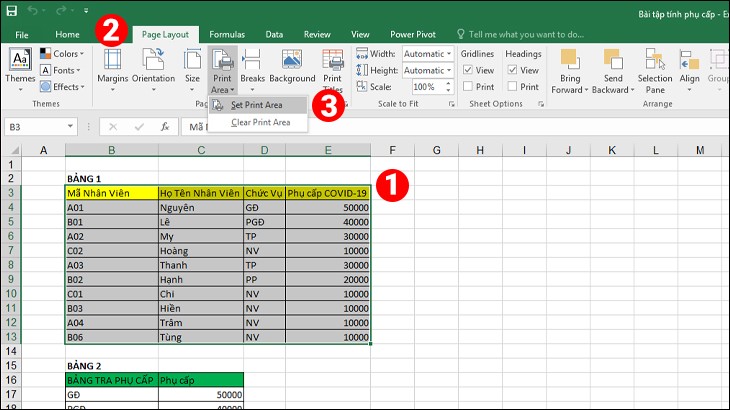Screen dimensions: 730x410
Task: Switch to the Formulas tab
Action: click(x=227, y=34)
